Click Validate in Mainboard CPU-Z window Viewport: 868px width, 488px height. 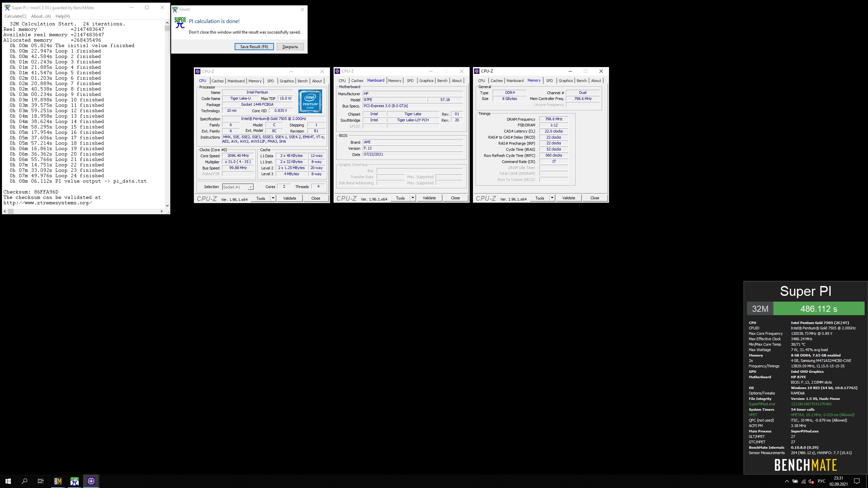pyautogui.click(x=429, y=198)
